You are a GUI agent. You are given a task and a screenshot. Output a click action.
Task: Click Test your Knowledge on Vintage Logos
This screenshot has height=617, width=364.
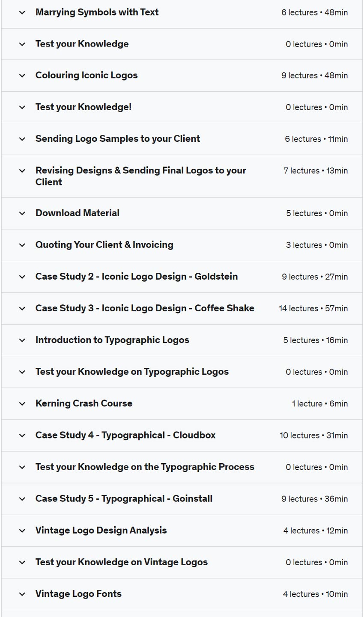pyautogui.click(x=122, y=562)
